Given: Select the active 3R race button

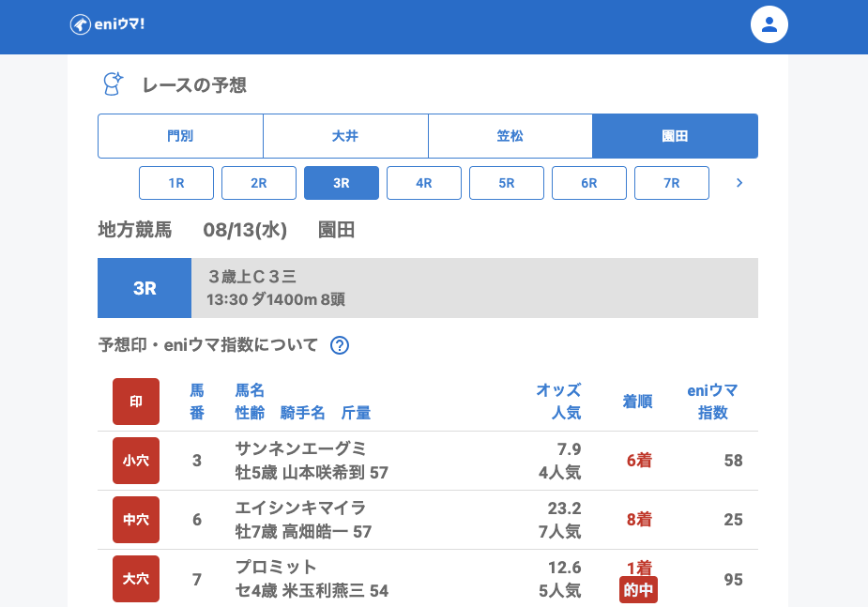Looking at the screenshot, I should click(342, 183).
